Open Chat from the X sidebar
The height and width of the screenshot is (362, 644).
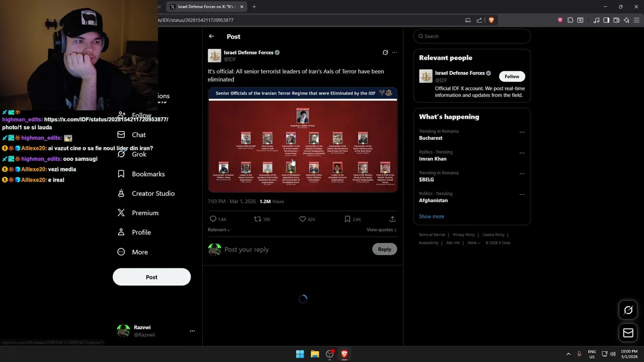pos(132,135)
